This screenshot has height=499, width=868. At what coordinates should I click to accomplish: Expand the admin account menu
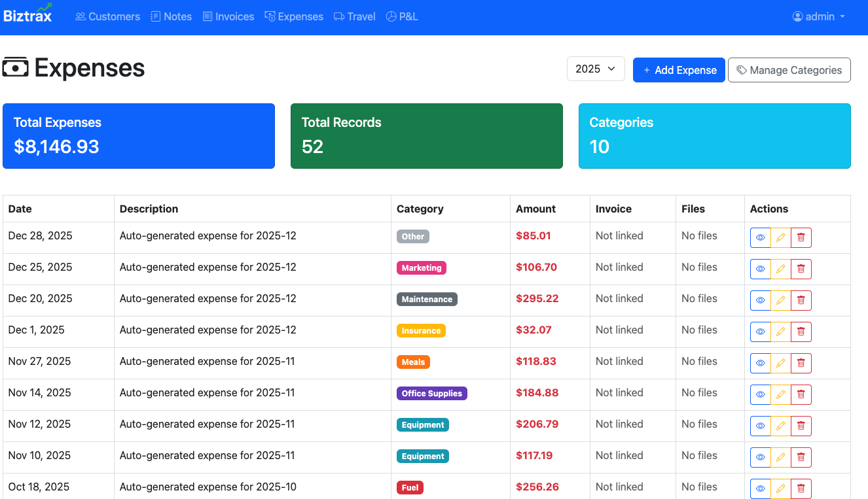point(818,16)
